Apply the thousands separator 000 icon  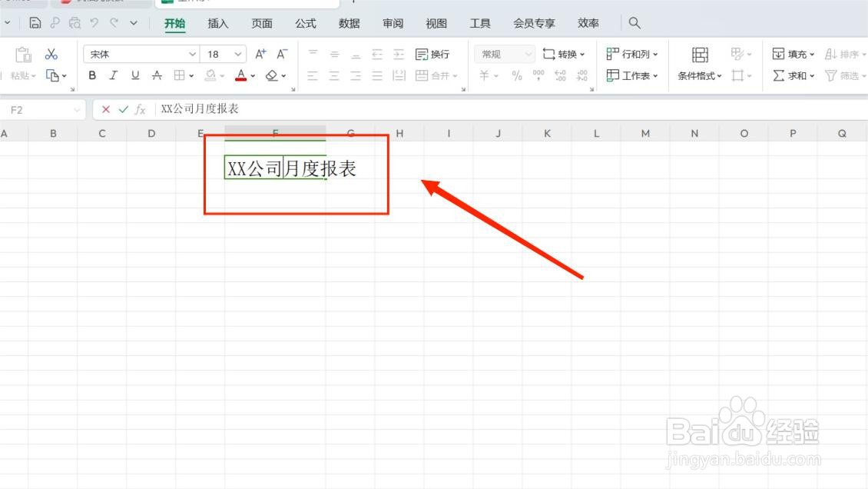[538, 75]
